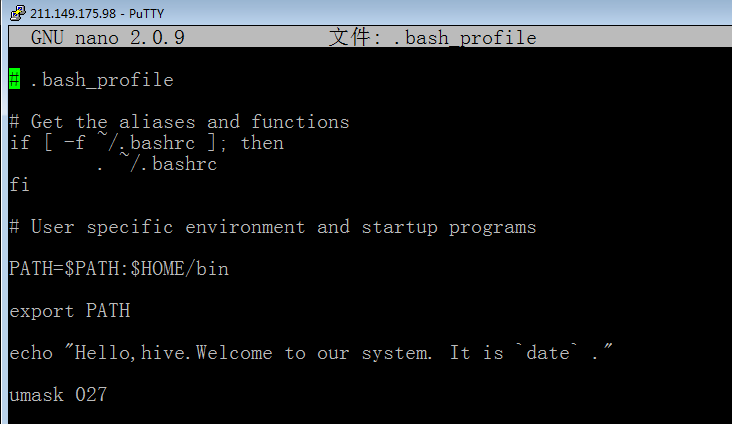Click the 'echo' command word
The height and width of the screenshot is (424, 732).
point(31,353)
